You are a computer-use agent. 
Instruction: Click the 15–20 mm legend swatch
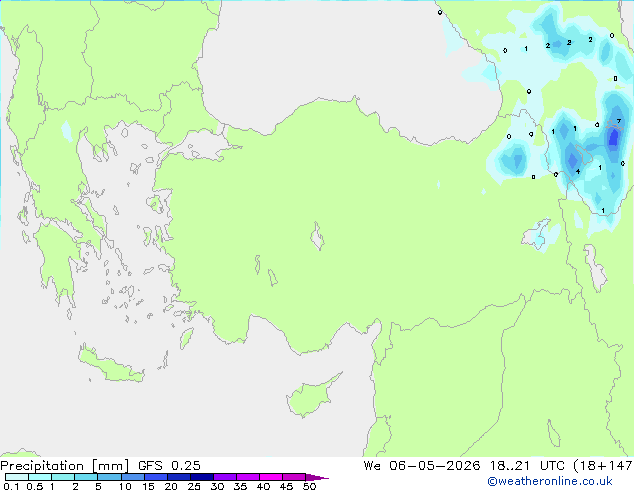pyautogui.click(x=155, y=477)
